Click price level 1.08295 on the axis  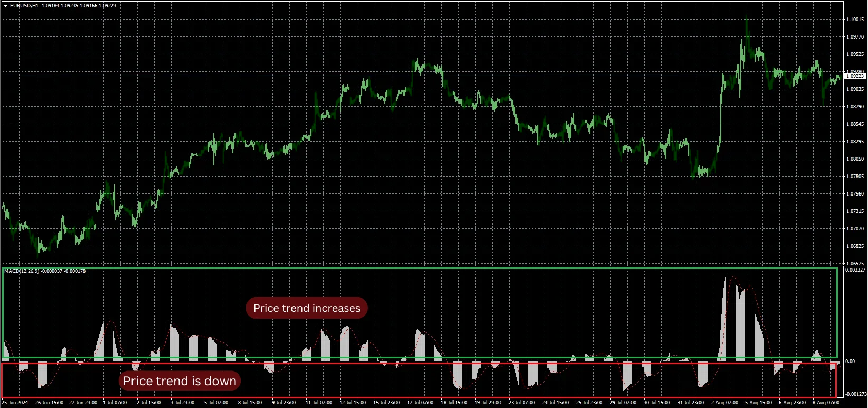(855, 142)
